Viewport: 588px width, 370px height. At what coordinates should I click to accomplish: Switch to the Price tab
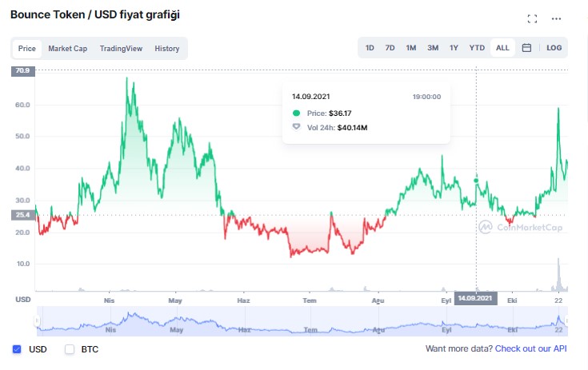27,49
